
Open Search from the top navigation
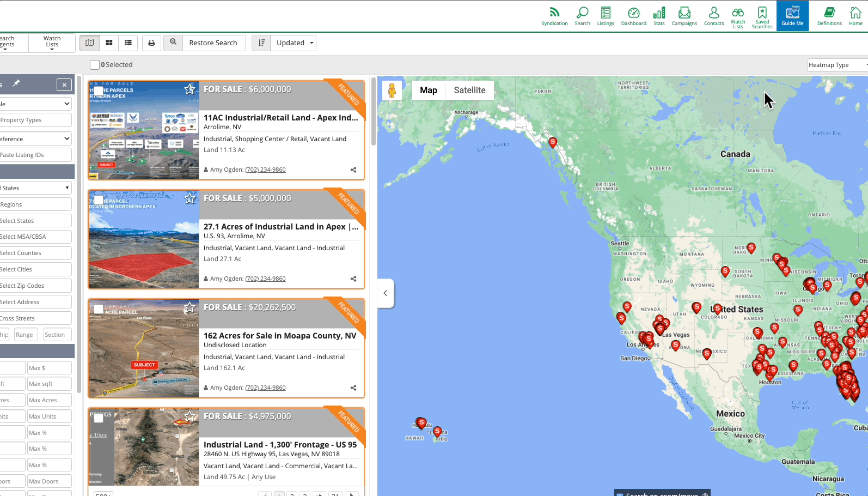(x=582, y=16)
